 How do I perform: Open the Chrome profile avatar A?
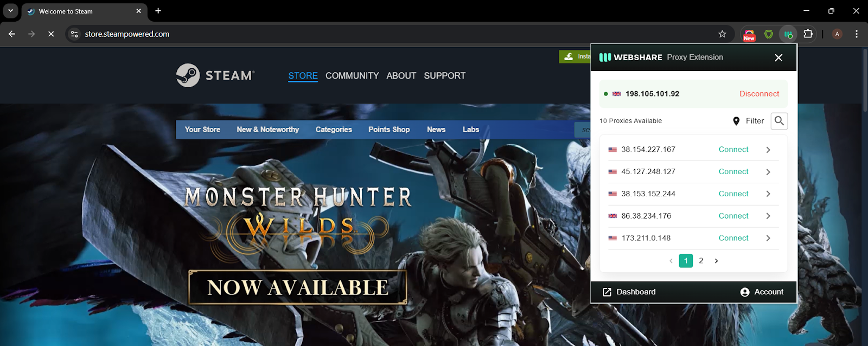837,34
